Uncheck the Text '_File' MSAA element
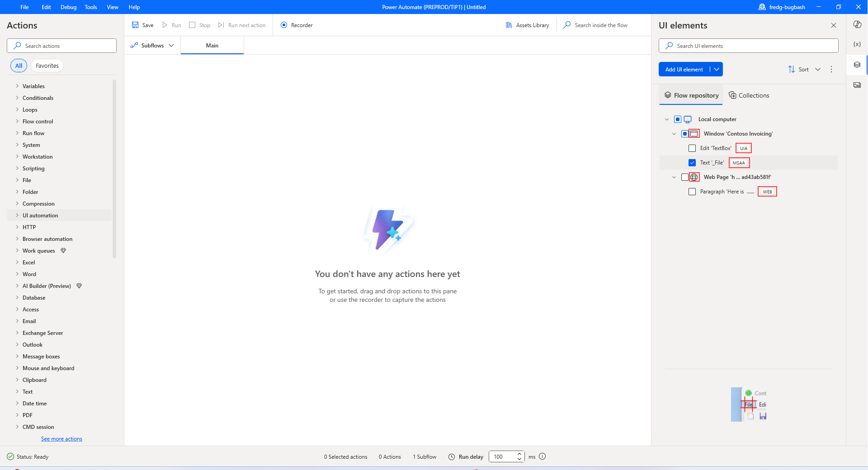Screen dimensions: 868x470 pyautogui.click(x=692, y=163)
